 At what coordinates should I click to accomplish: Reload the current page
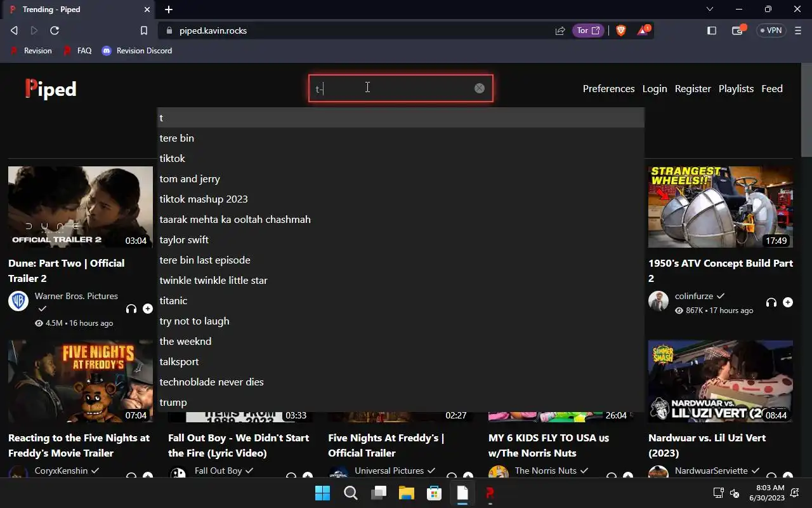(55, 30)
